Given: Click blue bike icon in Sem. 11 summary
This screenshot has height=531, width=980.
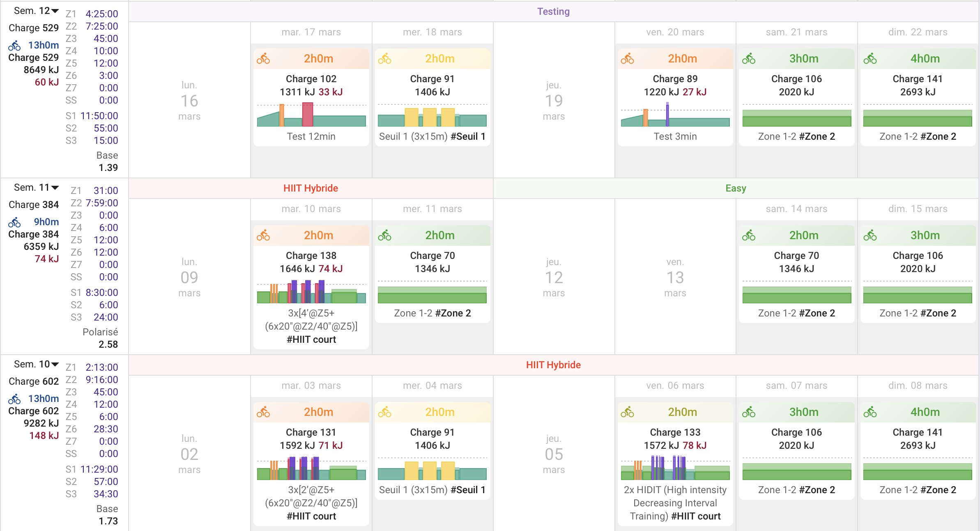Looking at the screenshot, I should pos(14,222).
